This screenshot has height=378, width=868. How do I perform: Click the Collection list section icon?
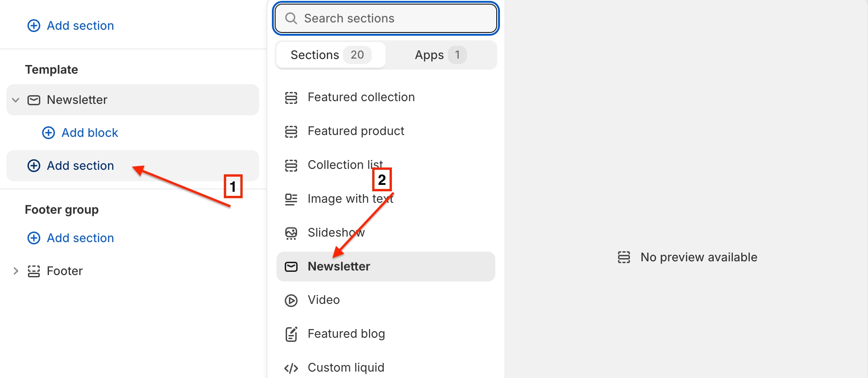click(x=291, y=165)
